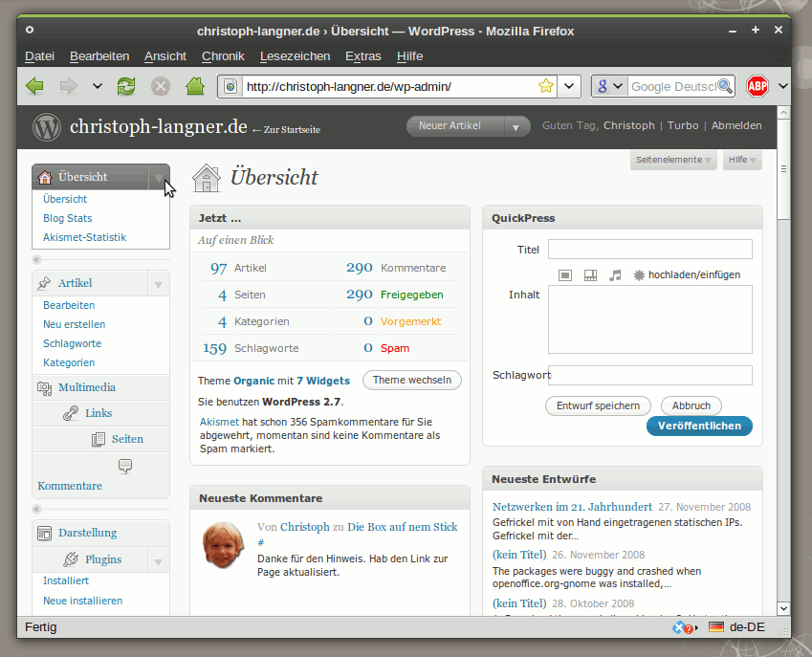Click the site identity icon in address bar
This screenshot has width=812, height=657.
coord(230,86)
